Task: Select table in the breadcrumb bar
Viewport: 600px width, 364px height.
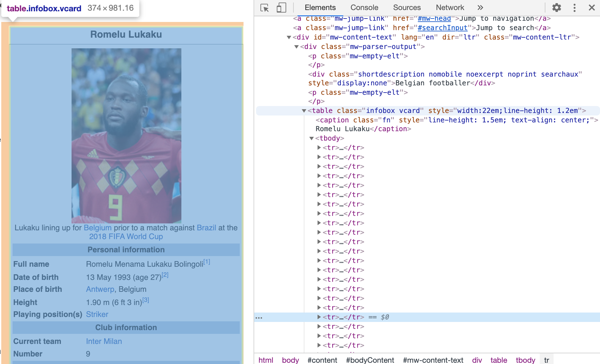Action: point(499,360)
